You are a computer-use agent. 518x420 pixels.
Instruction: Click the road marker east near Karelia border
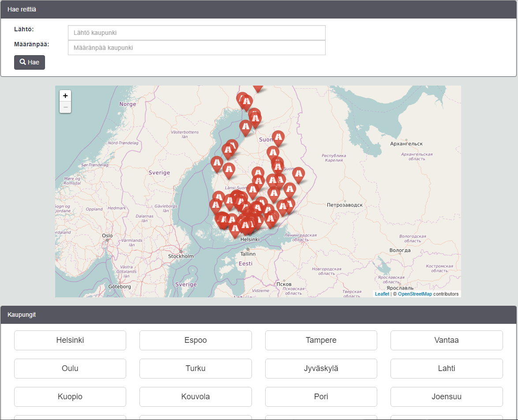(298, 175)
